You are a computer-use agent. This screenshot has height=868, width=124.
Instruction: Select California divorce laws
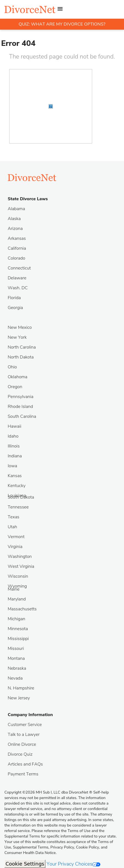[x=17, y=248]
